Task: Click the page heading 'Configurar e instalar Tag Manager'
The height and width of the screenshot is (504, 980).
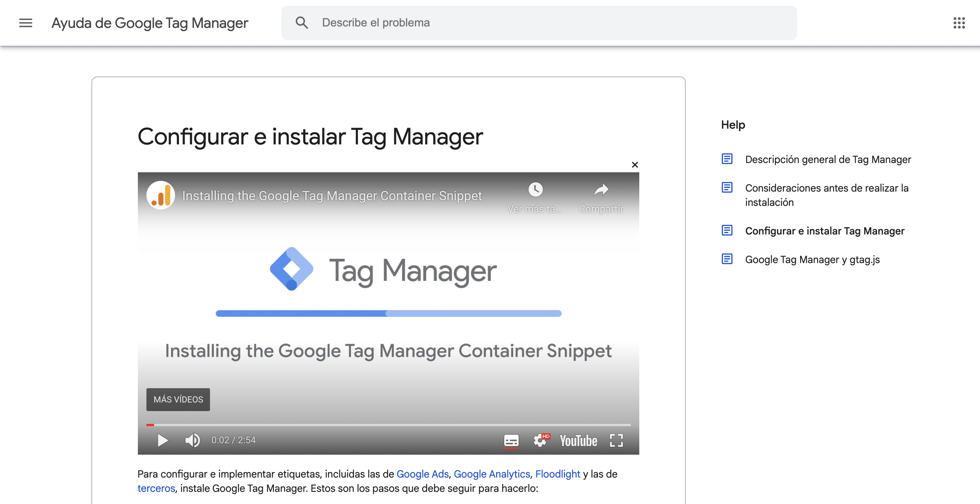Action: (x=310, y=136)
